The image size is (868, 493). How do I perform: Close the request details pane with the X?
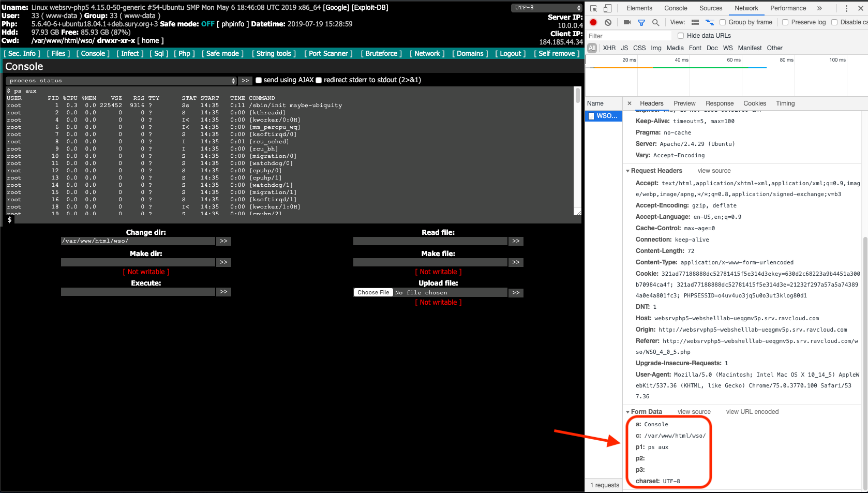click(x=630, y=103)
